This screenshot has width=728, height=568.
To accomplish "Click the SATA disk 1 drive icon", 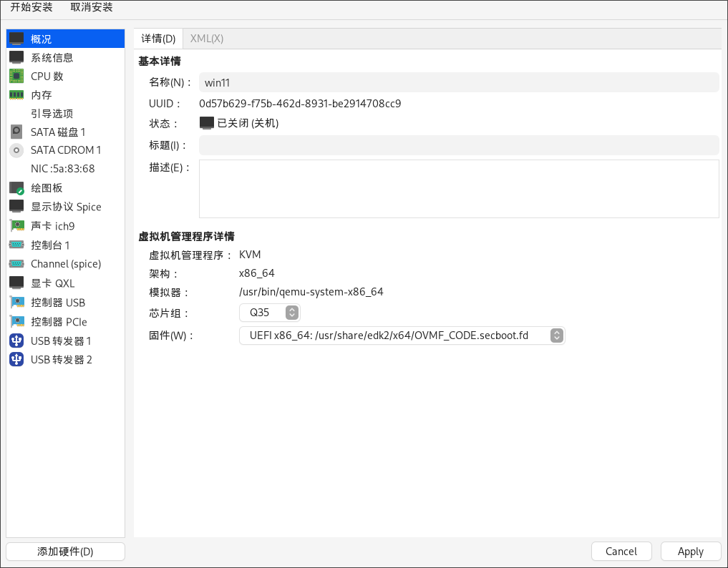I will coord(16,132).
